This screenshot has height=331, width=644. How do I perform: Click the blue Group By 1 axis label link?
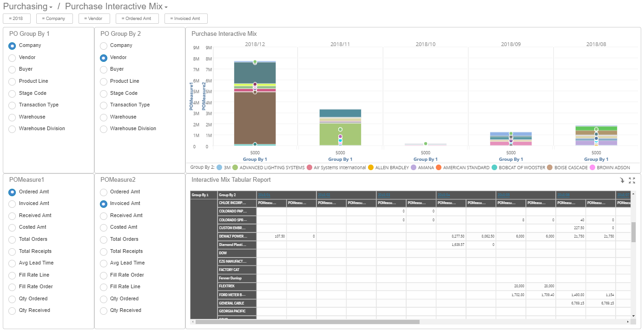click(255, 159)
